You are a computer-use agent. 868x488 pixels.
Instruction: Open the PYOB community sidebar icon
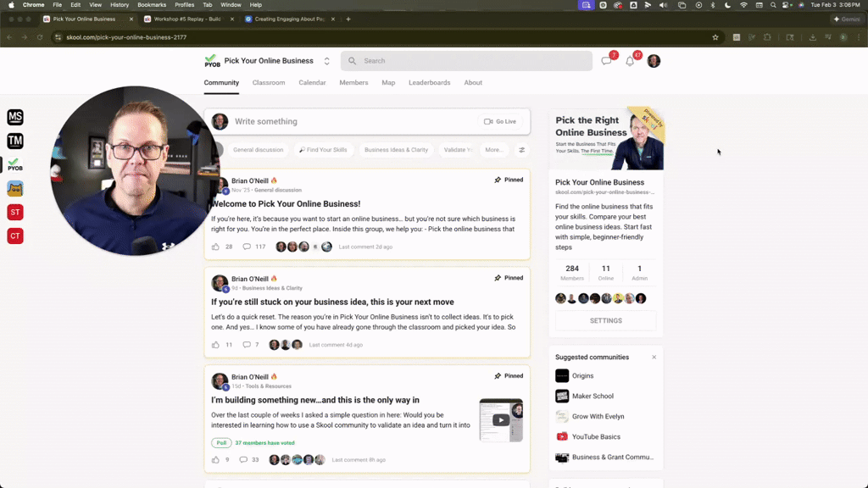(x=15, y=164)
